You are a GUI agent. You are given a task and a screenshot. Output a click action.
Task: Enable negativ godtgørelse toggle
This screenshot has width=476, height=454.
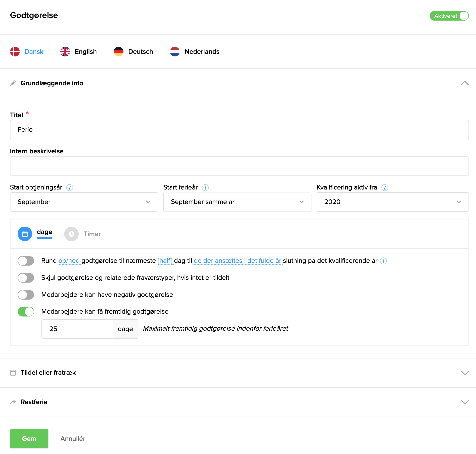pyautogui.click(x=26, y=295)
